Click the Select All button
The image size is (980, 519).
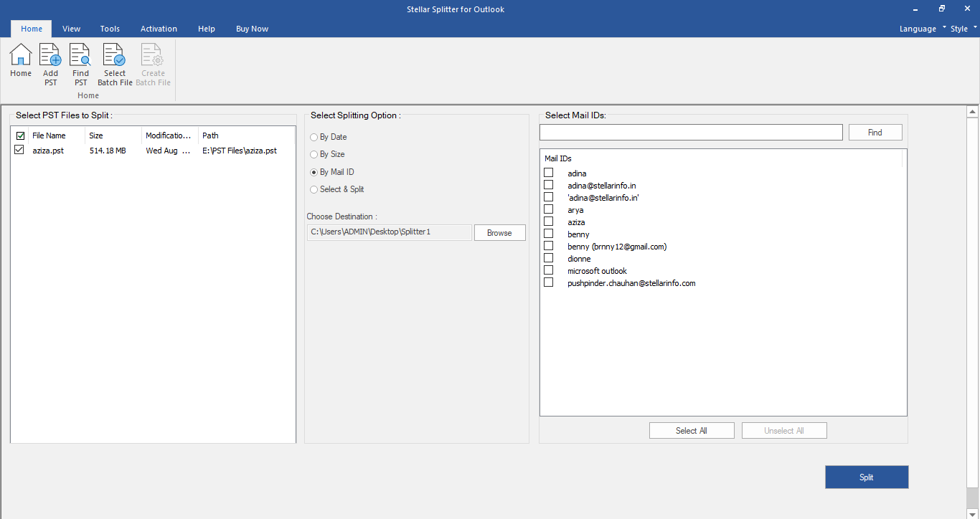coord(692,430)
